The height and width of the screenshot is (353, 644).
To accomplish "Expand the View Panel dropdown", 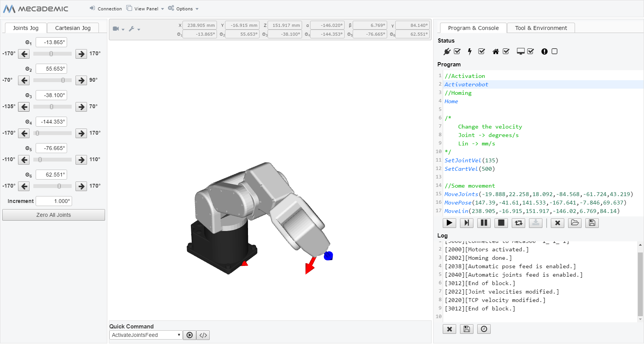I will (146, 9).
